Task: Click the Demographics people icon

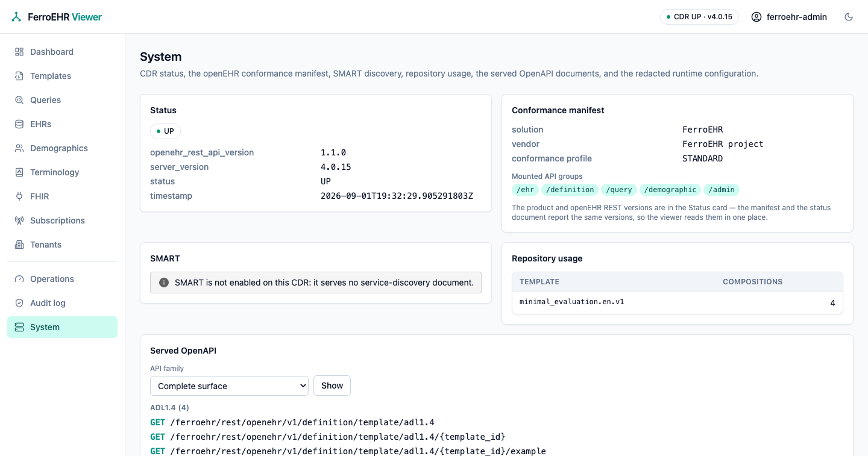Action: coord(19,148)
